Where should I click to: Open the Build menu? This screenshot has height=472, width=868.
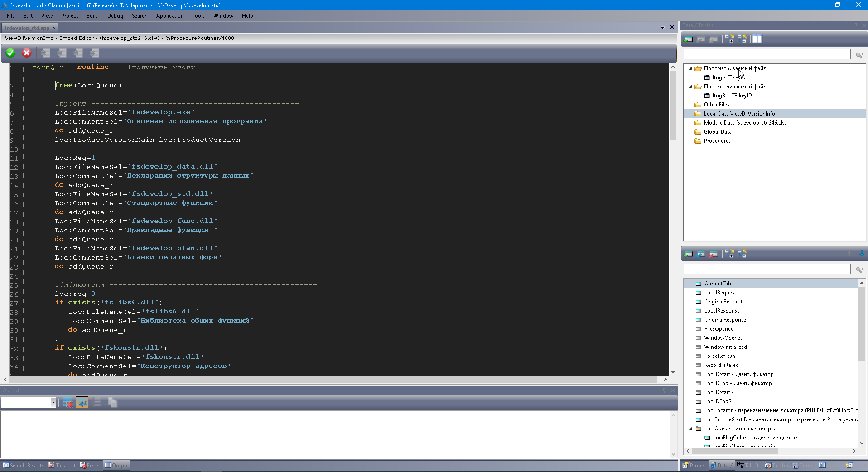tap(92, 16)
